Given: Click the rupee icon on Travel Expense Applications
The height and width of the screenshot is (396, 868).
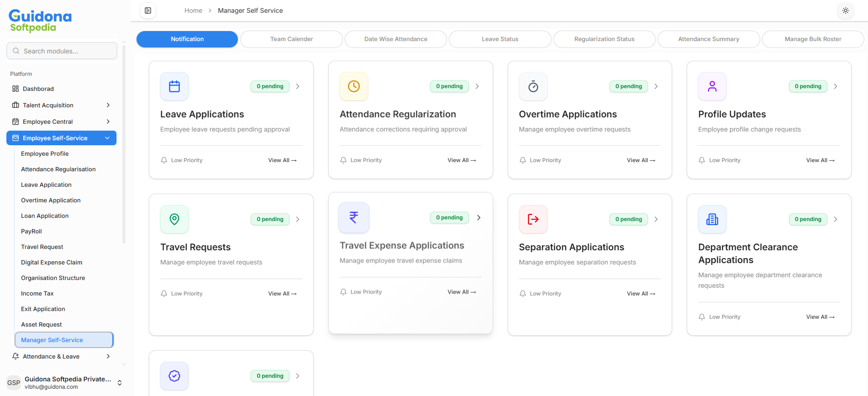Looking at the screenshot, I should [x=353, y=217].
